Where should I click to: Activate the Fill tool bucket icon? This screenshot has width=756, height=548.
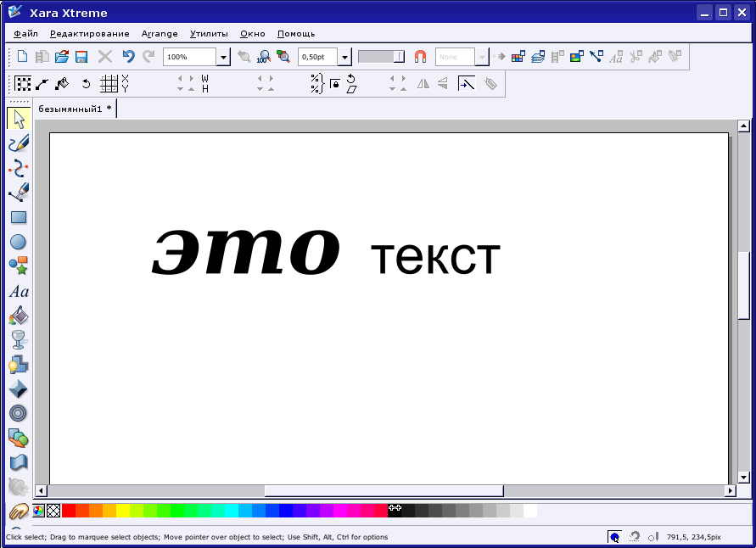(x=19, y=316)
